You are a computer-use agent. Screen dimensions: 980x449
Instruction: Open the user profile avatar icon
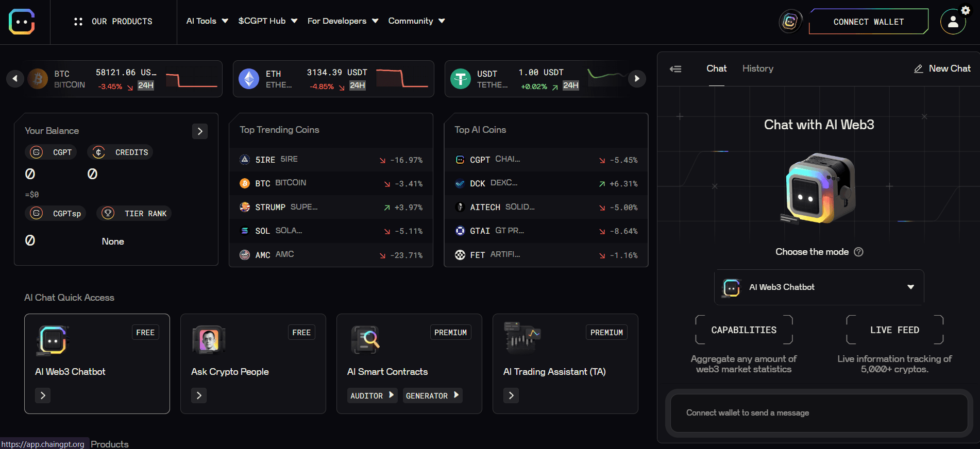coord(953,22)
